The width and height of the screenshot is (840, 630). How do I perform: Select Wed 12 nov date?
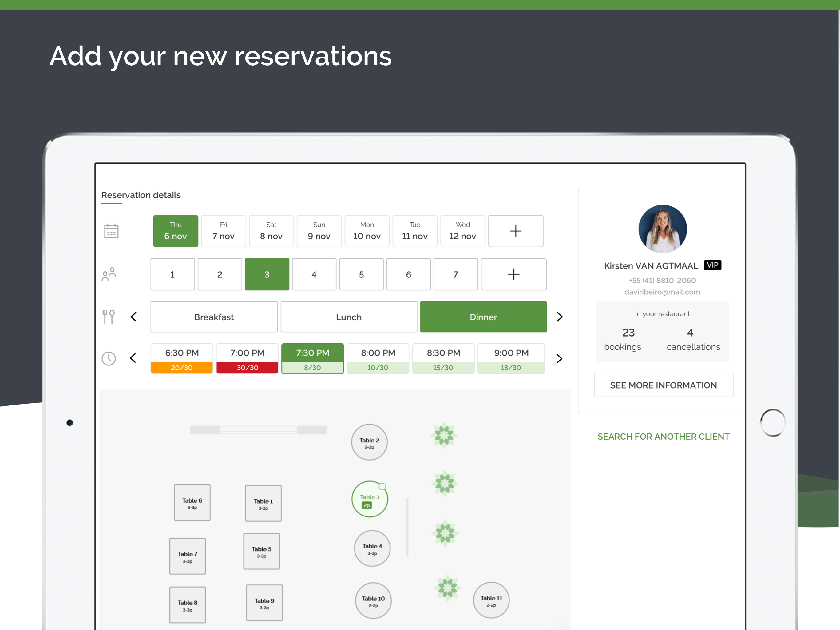pyautogui.click(x=462, y=231)
